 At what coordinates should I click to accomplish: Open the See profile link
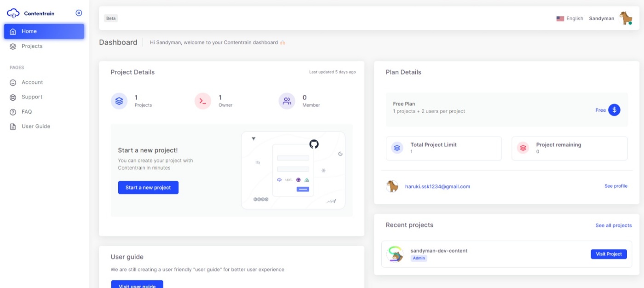[616, 186]
